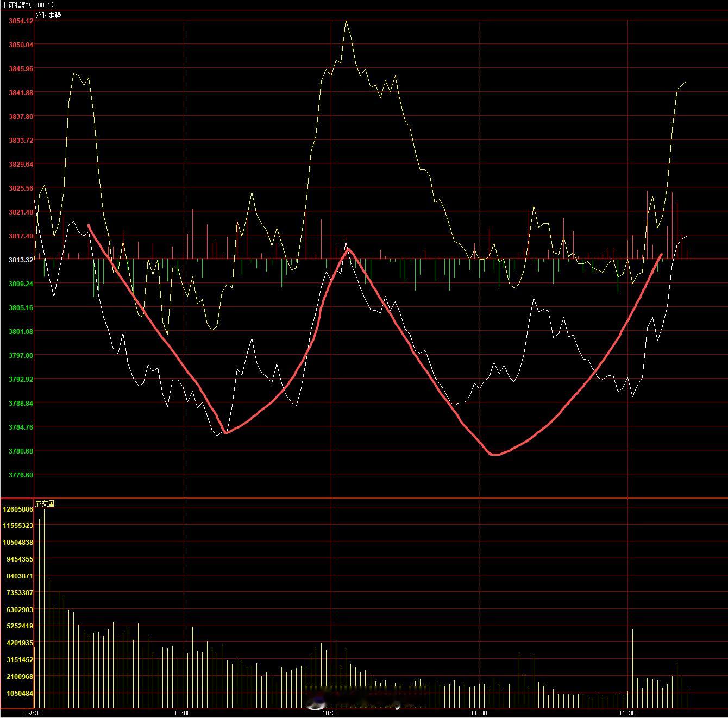The width and height of the screenshot is (728, 718).
Task: Select price level 3801.08 on axis
Action: (21, 331)
